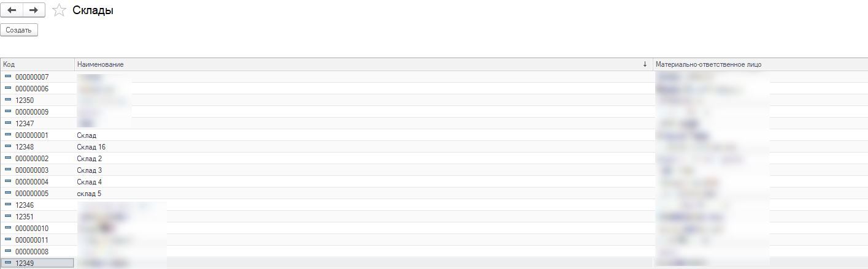
Task: Click row icon for code 000000007
Action: (8, 77)
